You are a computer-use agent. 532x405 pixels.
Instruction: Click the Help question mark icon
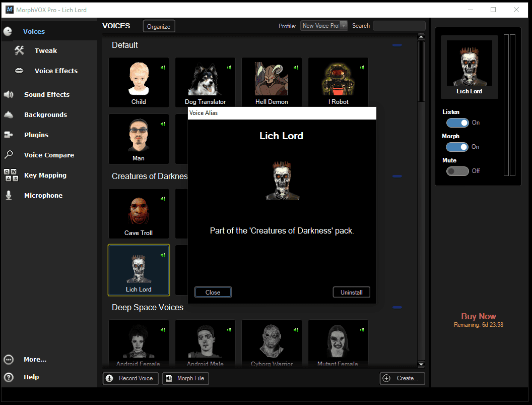coord(9,377)
